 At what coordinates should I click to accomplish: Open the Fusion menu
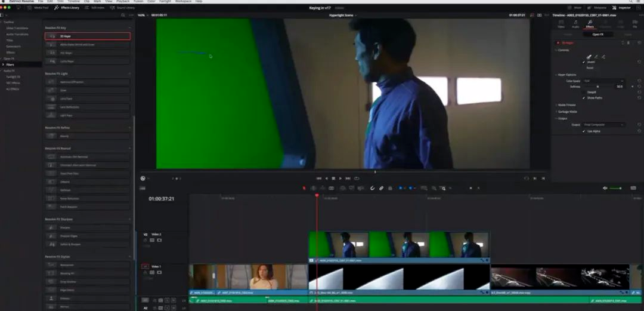[138, 2]
